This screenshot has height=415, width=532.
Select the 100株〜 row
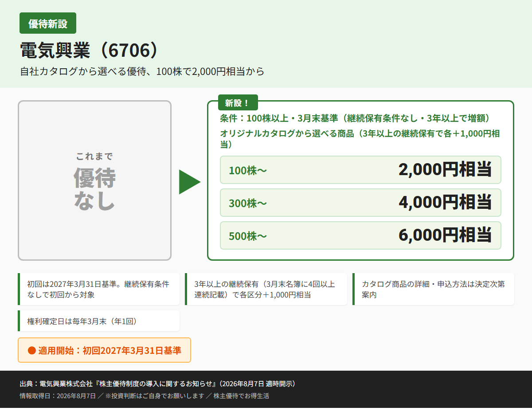click(360, 170)
